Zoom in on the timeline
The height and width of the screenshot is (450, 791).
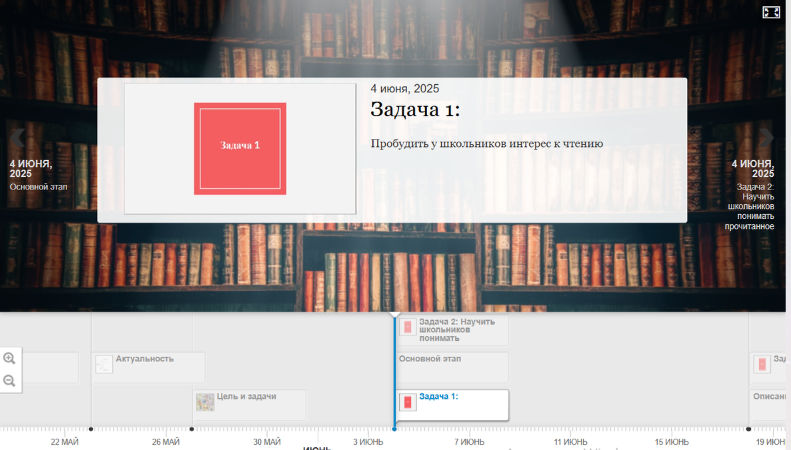tap(9, 358)
